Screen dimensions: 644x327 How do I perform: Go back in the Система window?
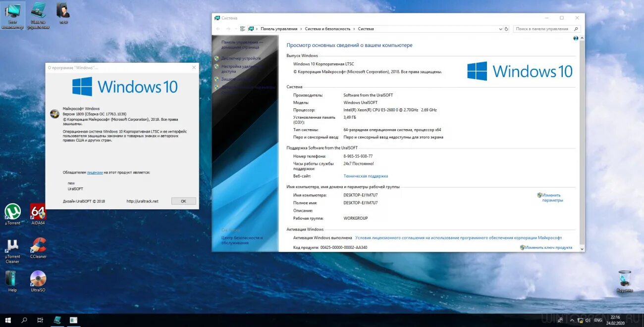[x=218, y=29]
